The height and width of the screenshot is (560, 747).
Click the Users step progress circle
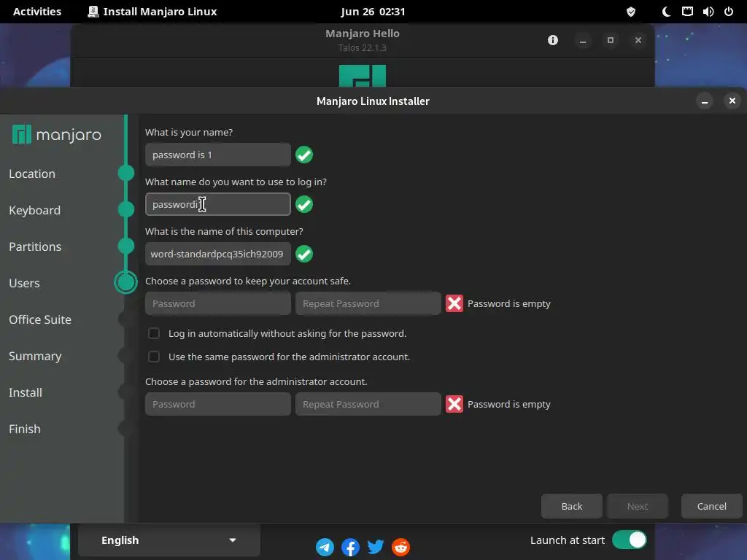point(125,282)
